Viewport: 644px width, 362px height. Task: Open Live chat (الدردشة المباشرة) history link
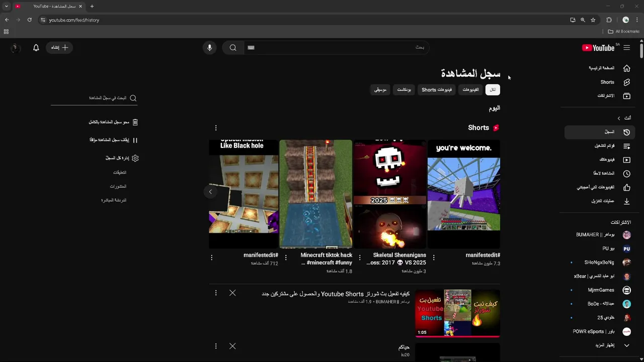click(x=114, y=200)
